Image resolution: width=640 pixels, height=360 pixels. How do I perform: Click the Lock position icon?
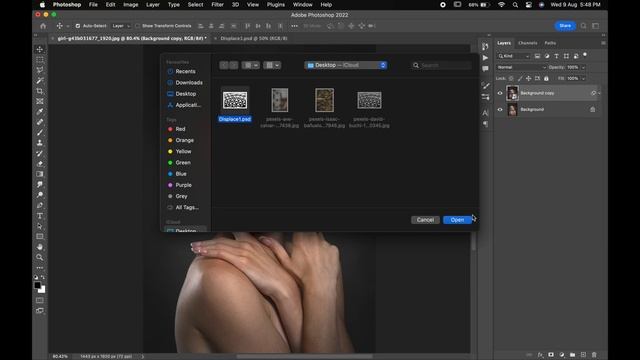pos(529,78)
